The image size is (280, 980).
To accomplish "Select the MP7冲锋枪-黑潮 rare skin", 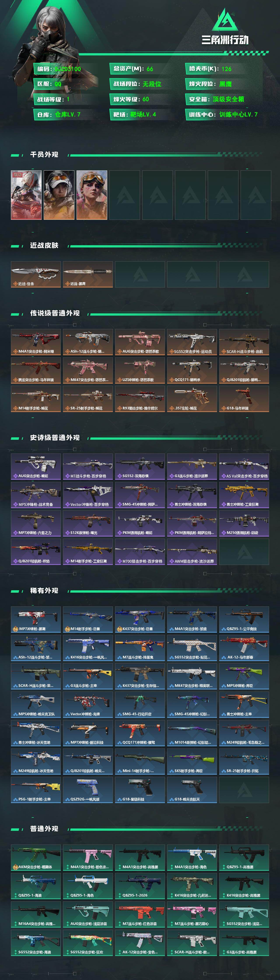I will 36,619.
